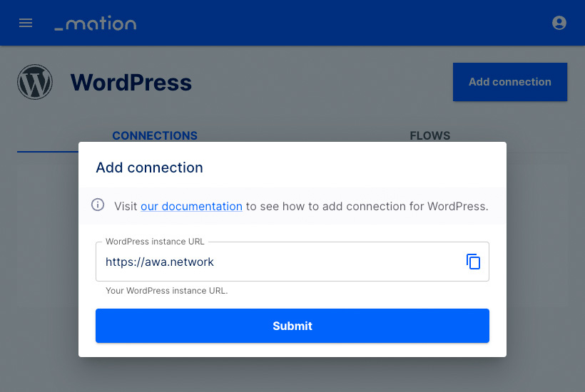Click the _mation logo
The height and width of the screenshot is (392, 585).
point(96,23)
